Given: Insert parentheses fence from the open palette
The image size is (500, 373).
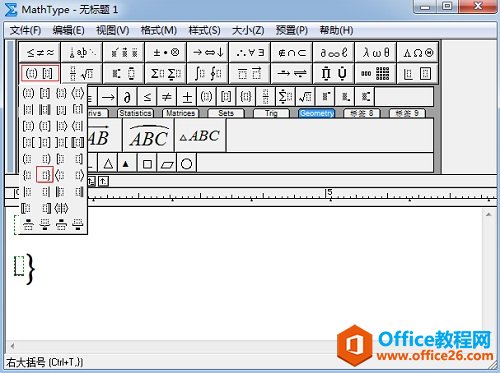Looking at the screenshot, I should tap(28, 94).
